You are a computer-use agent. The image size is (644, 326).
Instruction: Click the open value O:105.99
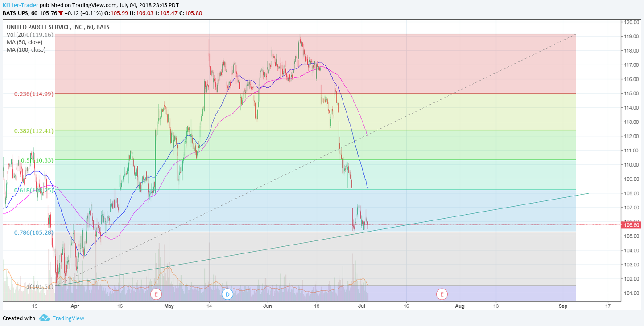click(117, 13)
